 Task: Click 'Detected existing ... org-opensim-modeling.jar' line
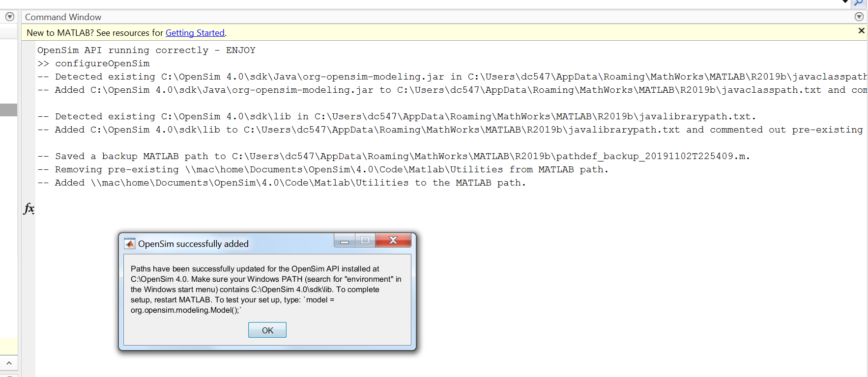[x=452, y=77]
